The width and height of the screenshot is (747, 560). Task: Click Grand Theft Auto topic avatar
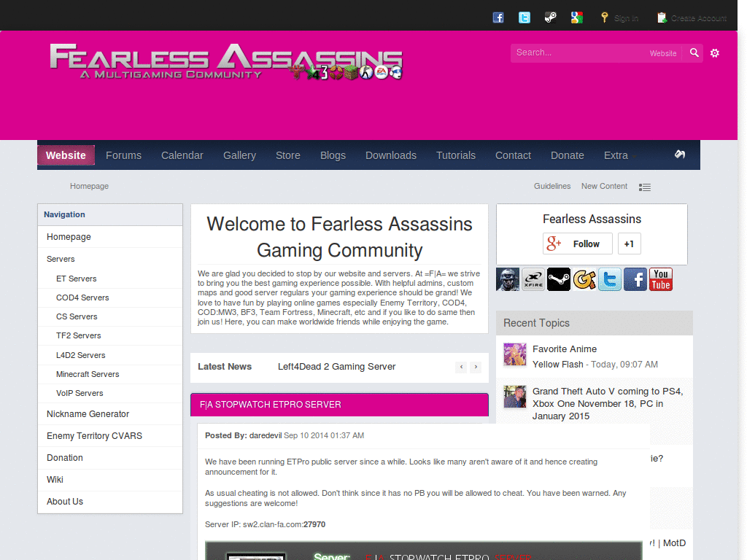click(515, 397)
